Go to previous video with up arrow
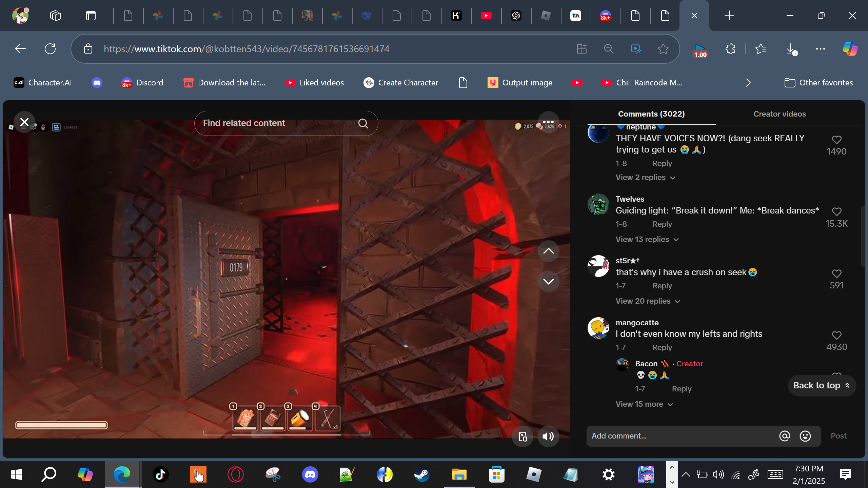Screen dimensions: 868x488 pyautogui.click(x=548, y=251)
